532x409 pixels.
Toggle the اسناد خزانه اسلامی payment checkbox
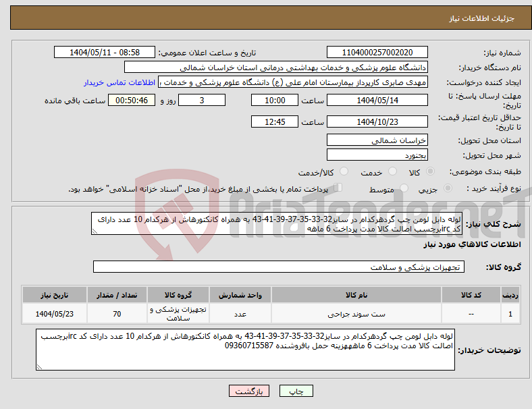pyautogui.click(x=338, y=187)
